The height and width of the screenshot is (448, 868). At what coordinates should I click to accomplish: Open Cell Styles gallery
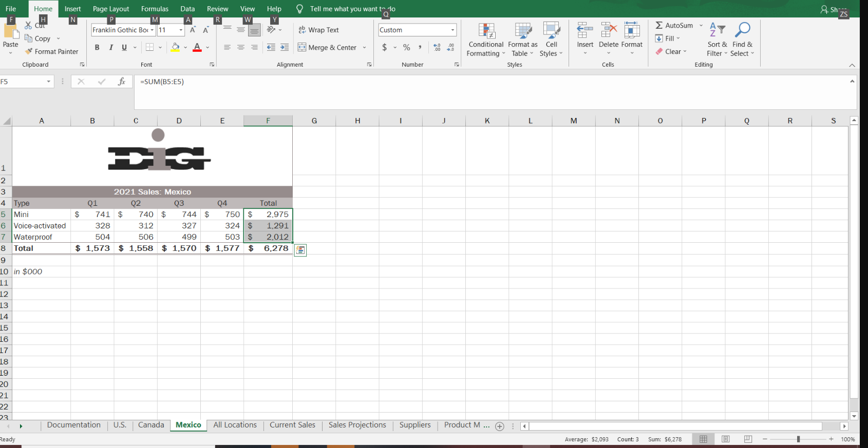point(551,40)
